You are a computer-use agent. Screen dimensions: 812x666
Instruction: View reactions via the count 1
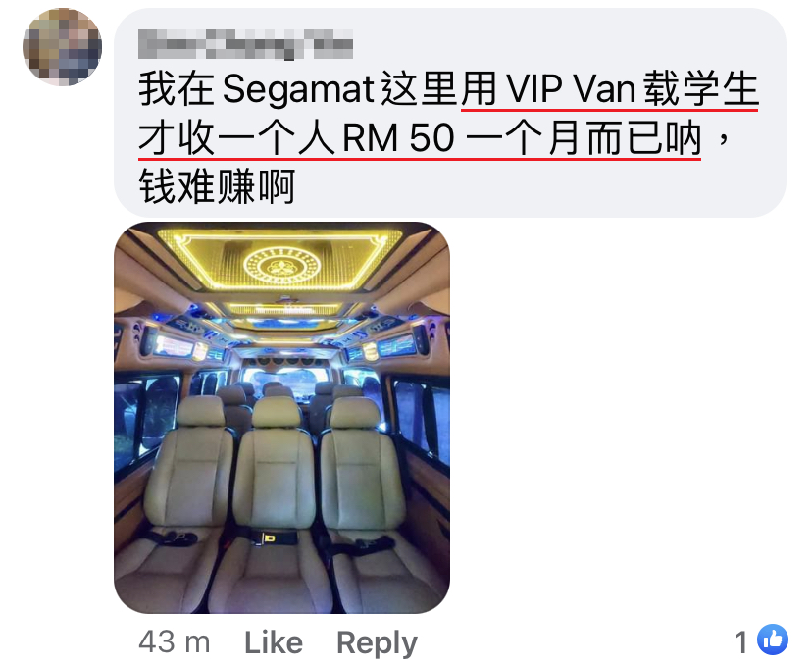click(x=741, y=642)
